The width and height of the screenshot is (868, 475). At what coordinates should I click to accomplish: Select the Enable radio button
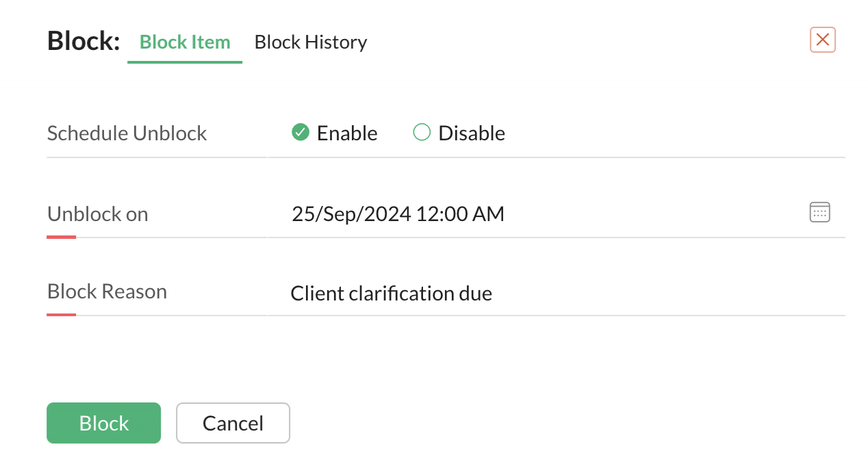[300, 132]
